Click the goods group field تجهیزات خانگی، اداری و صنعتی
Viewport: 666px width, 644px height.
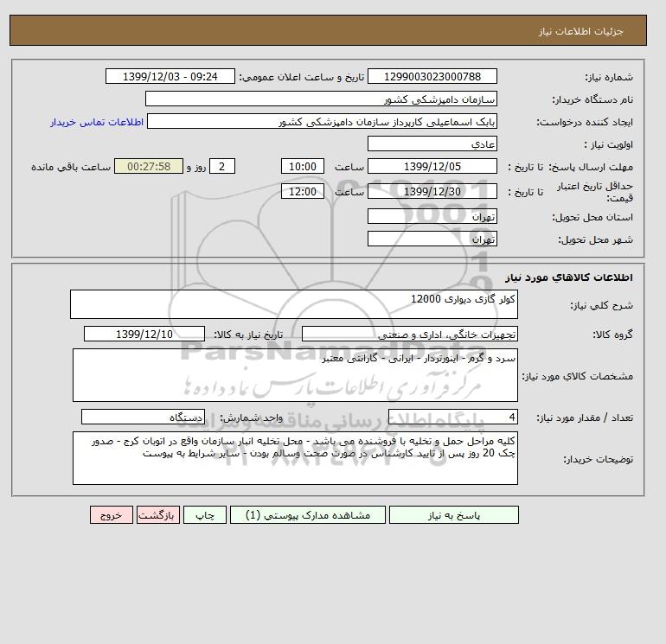coord(409,334)
